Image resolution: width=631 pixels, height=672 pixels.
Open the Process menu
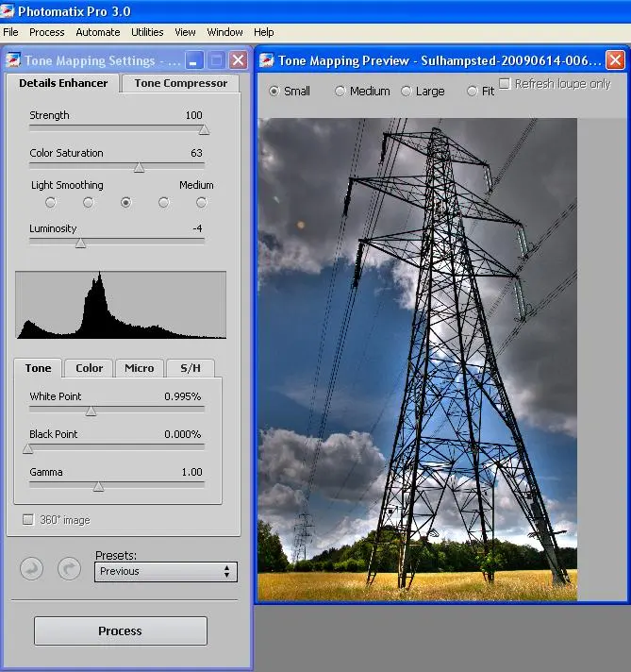(47, 32)
